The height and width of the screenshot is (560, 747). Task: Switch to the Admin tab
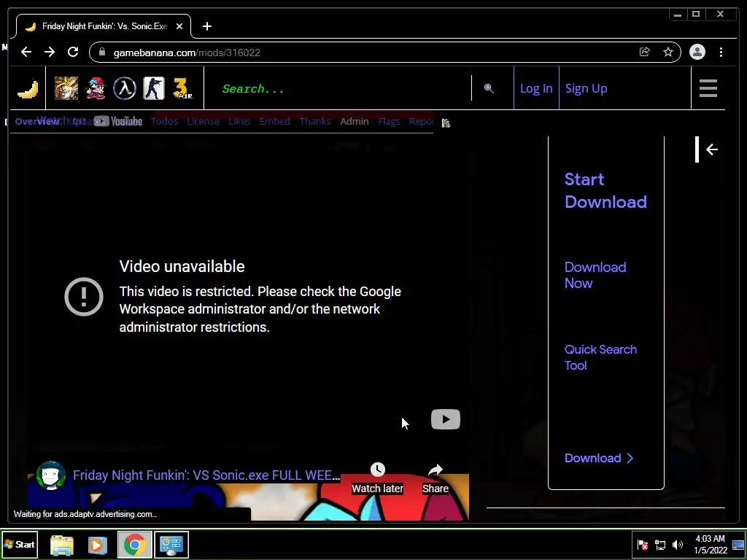click(x=355, y=122)
